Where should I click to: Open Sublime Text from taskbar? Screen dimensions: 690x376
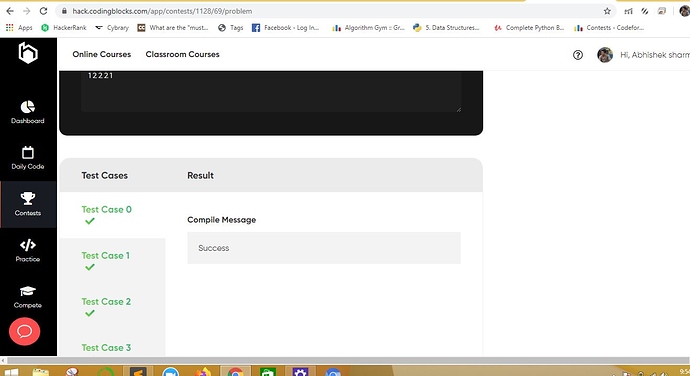138,372
